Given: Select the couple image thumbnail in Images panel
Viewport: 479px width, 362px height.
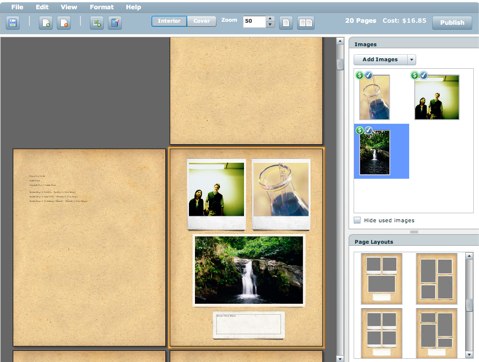Looking at the screenshot, I should point(437,97).
